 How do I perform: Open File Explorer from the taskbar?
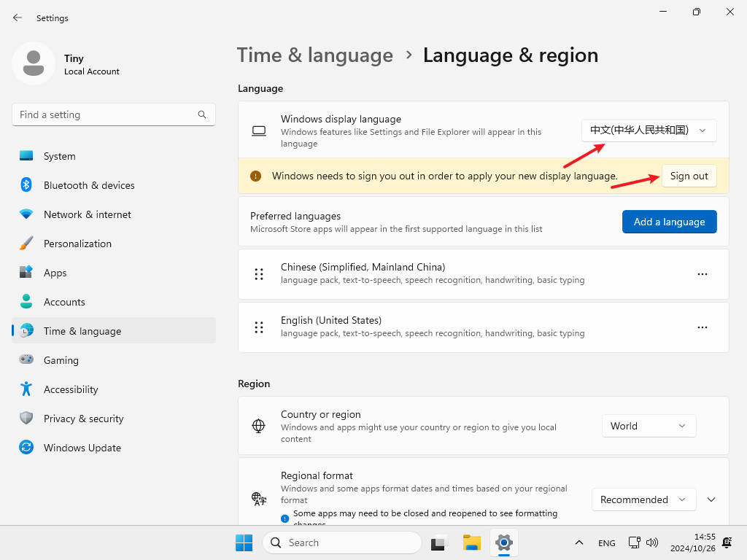[472, 542]
